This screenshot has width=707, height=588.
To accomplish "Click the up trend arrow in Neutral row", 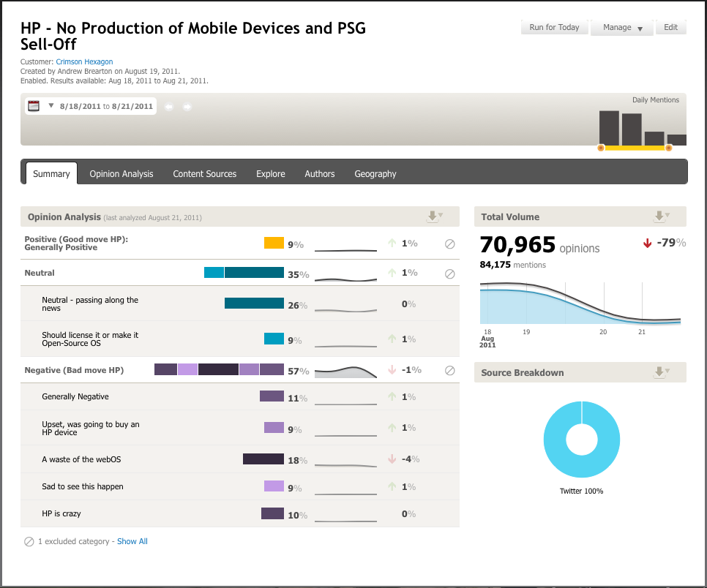I will click(x=392, y=273).
